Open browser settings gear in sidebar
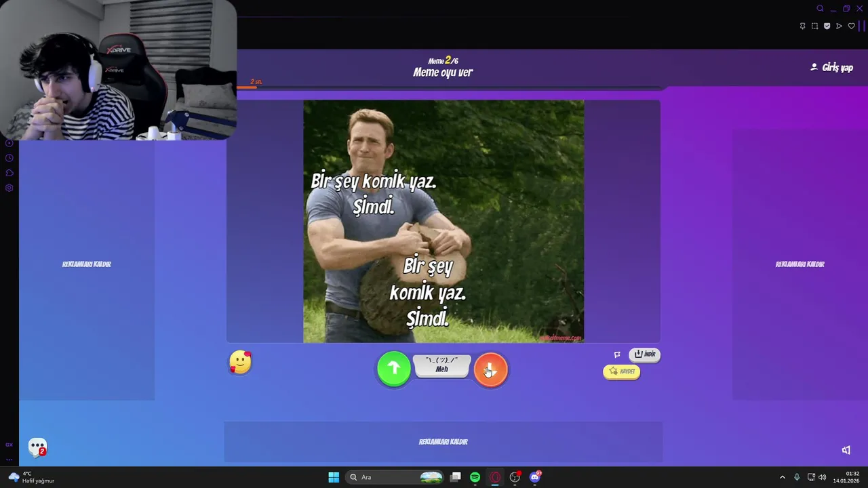 tap(9, 188)
